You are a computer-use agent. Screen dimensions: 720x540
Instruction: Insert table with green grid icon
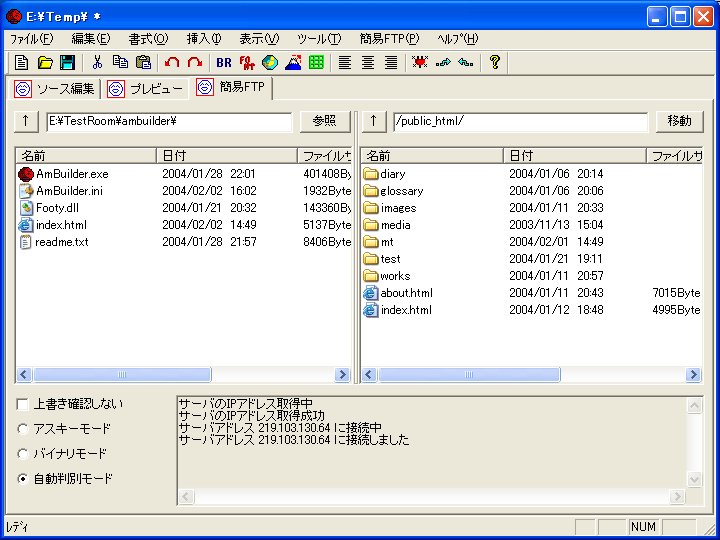click(x=316, y=62)
